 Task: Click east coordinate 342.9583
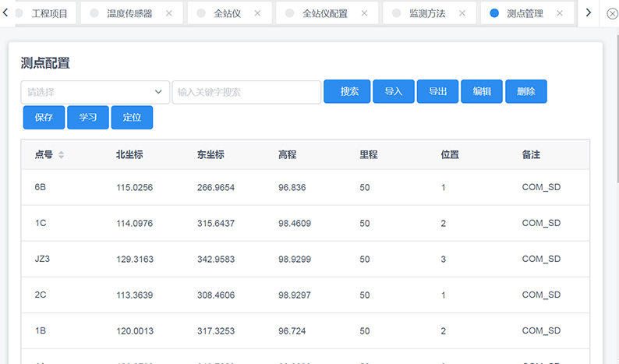(x=216, y=260)
